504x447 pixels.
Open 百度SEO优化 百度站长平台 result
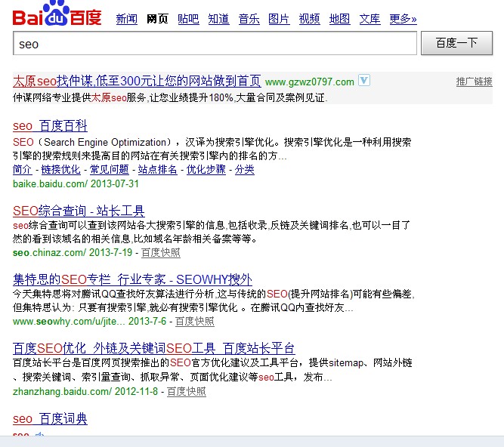point(154,348)
